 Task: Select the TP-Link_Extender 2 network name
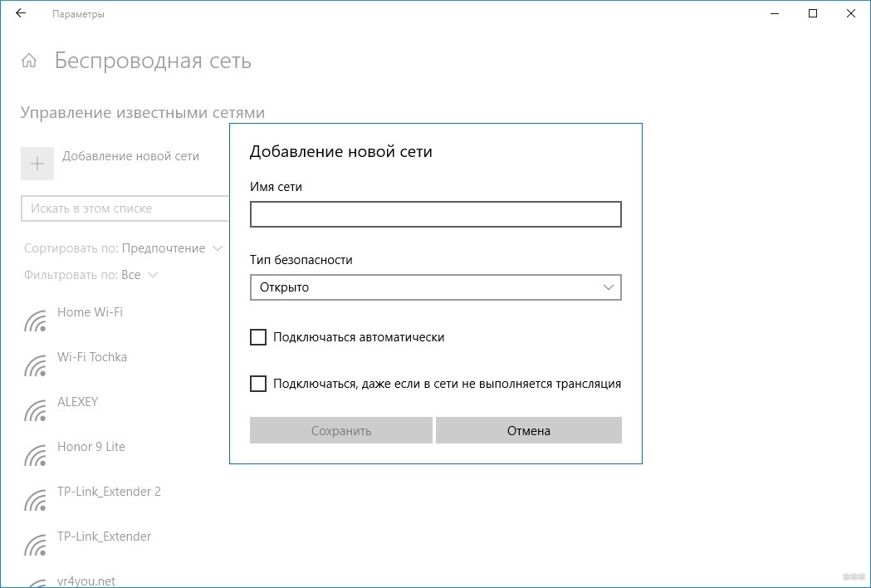pyautogui.click(x=109, y=492)
